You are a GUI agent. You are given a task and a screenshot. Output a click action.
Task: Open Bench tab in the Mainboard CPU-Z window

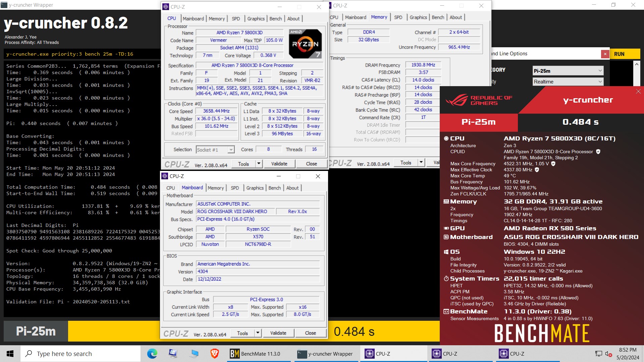(x=275, y=188)
